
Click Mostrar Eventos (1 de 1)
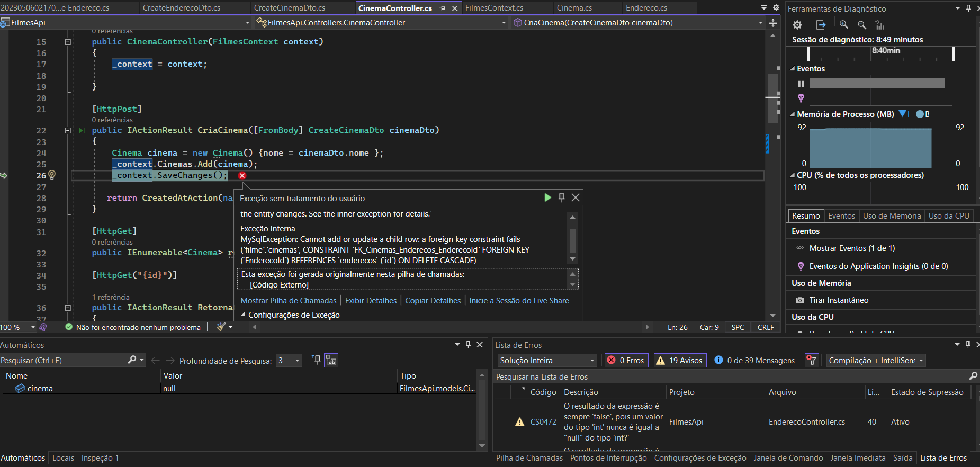(852, 248)
